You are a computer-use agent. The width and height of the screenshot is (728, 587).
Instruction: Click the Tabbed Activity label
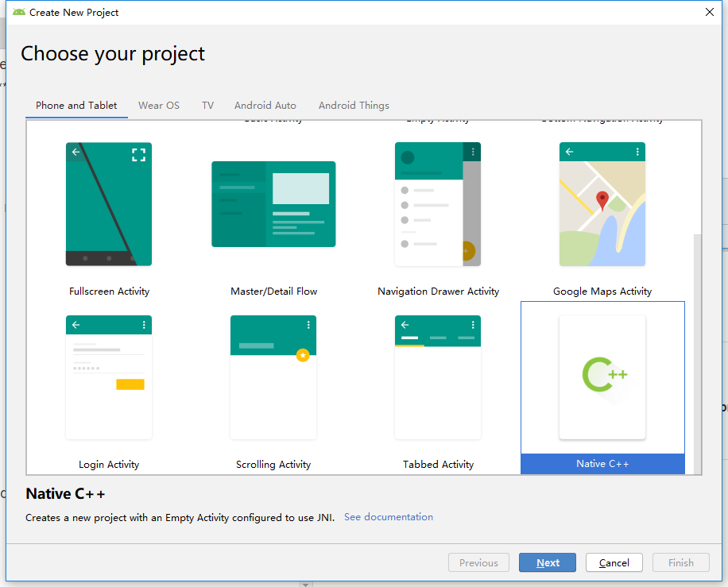(x=438, y=465)
